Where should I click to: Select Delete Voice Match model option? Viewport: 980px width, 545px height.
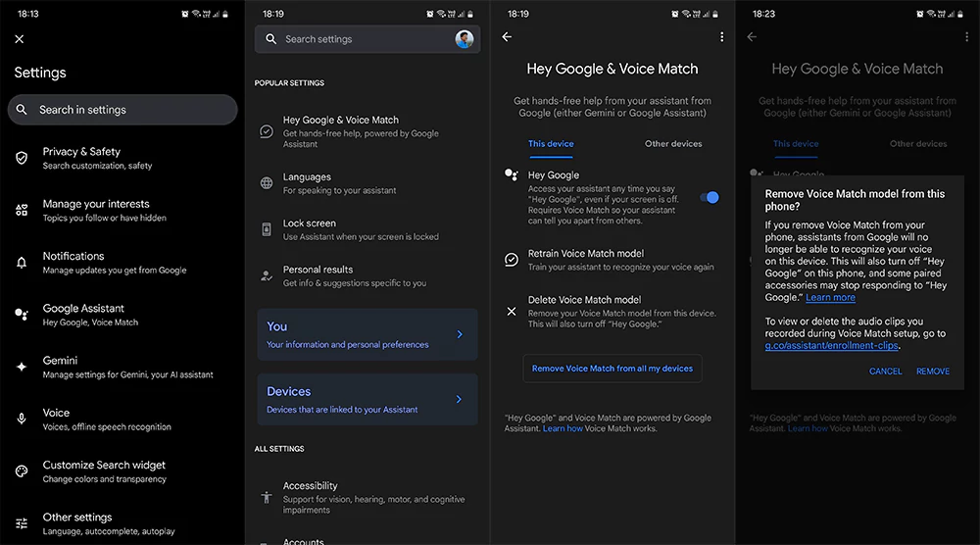click(x=612, y=312)
